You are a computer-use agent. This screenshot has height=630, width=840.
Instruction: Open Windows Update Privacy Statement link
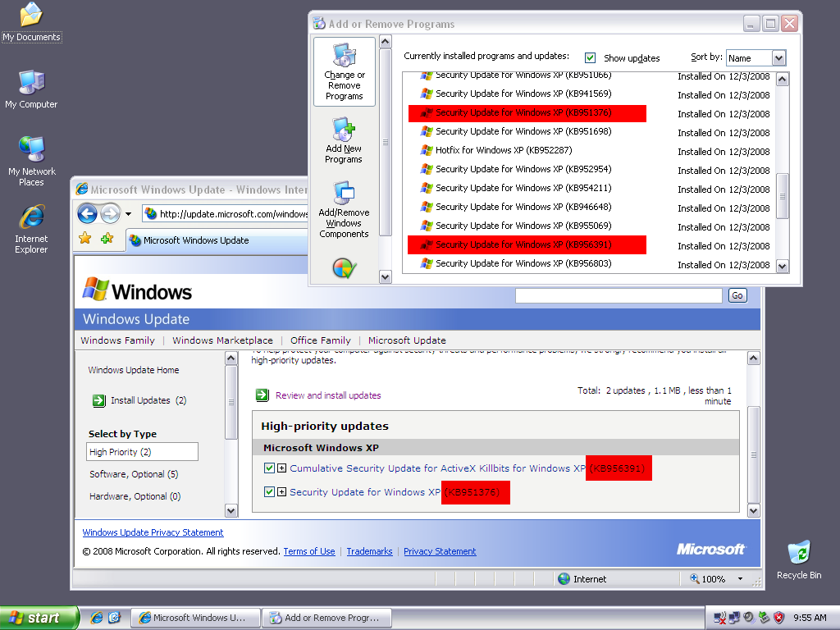(153, 532)
